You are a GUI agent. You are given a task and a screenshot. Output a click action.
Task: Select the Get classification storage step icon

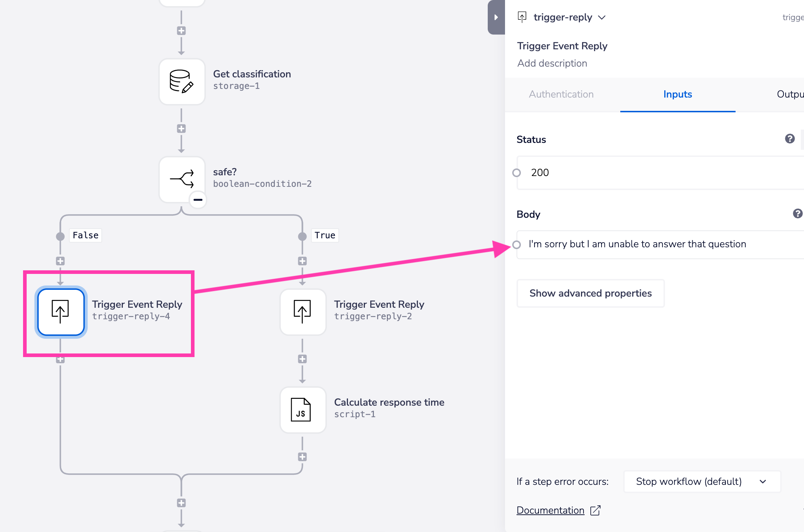point(182,82)
